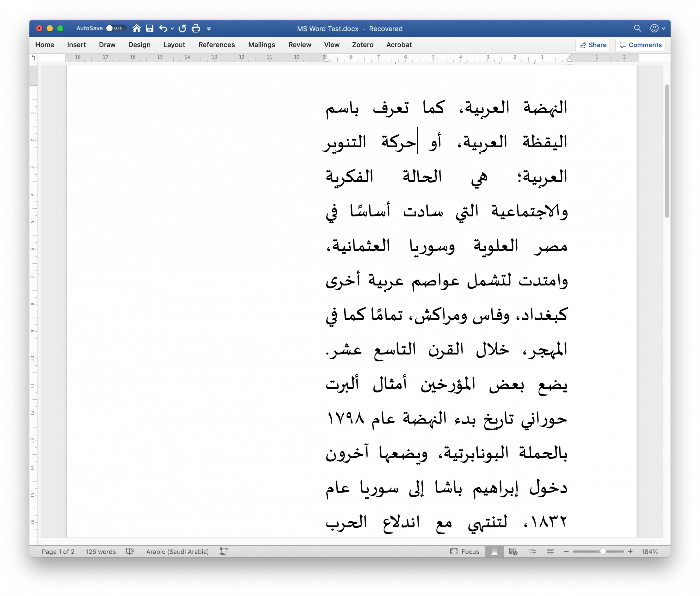Click the spelling proofing book icon
The height and width of the screenshot is (596, 700).
click(x=130, y=551)
